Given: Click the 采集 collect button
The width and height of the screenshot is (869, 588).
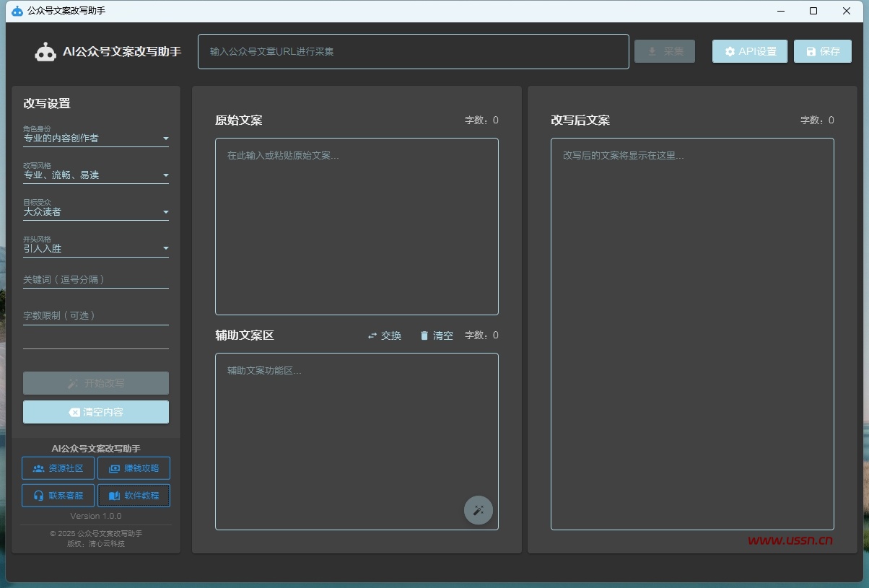Looking at the screenshot, I should 664,51.
